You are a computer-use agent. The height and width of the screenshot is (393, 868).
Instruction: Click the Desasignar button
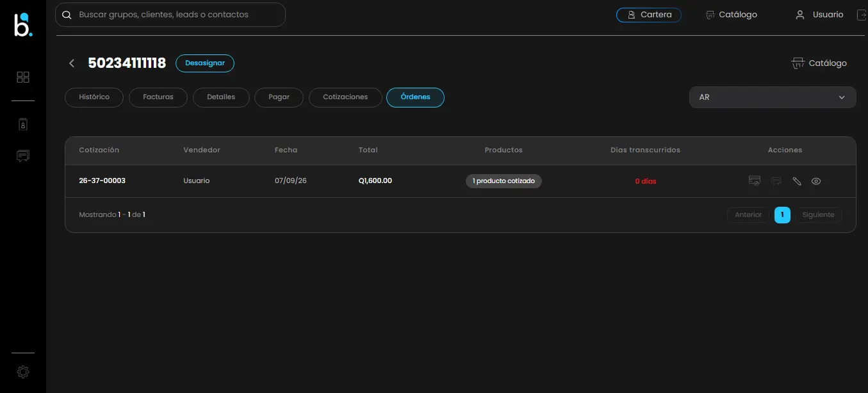pyautogui.click(x=205, y=63)
